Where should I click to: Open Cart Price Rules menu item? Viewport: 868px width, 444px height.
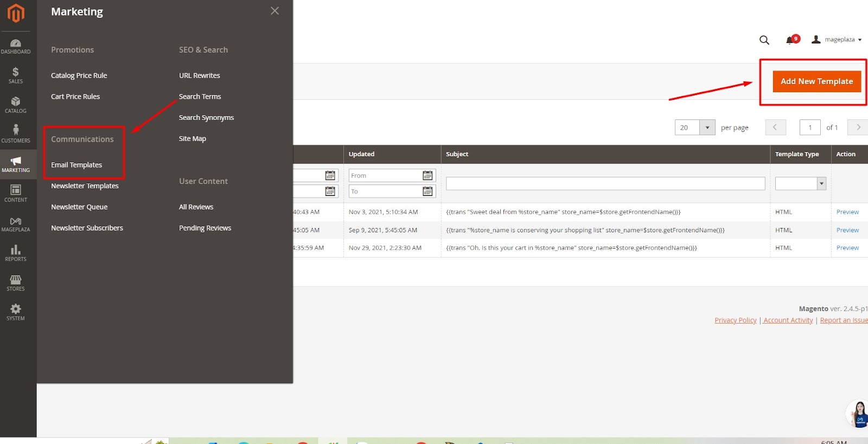coord(75,97)
